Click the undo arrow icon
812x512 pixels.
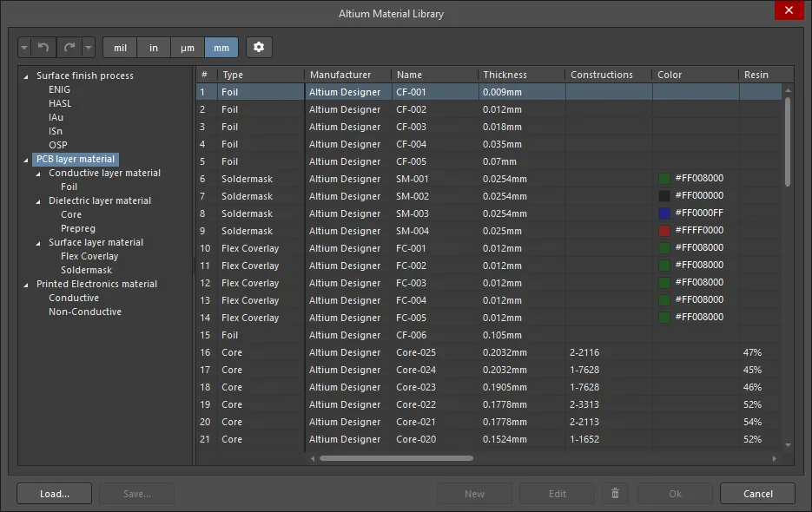pyautogui.click(x=43, y=48)
